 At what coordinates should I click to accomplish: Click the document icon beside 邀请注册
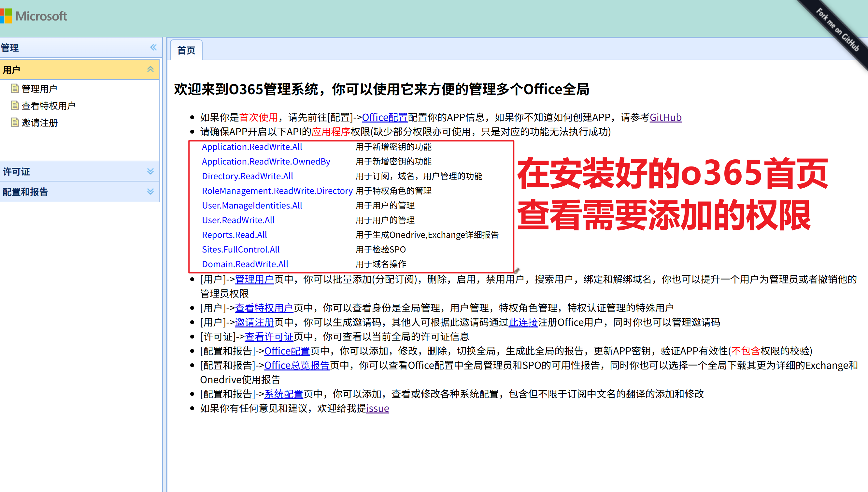point(15,123)
